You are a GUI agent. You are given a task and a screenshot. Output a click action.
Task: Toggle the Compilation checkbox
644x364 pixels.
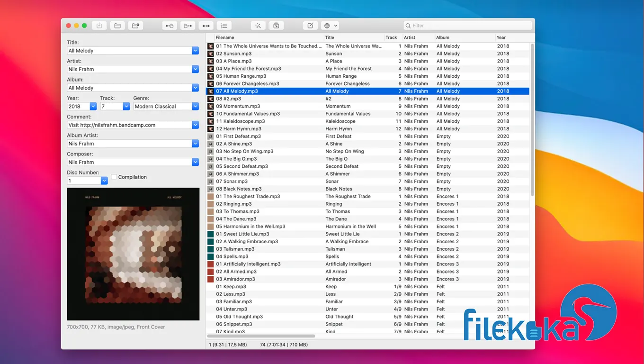114,177
